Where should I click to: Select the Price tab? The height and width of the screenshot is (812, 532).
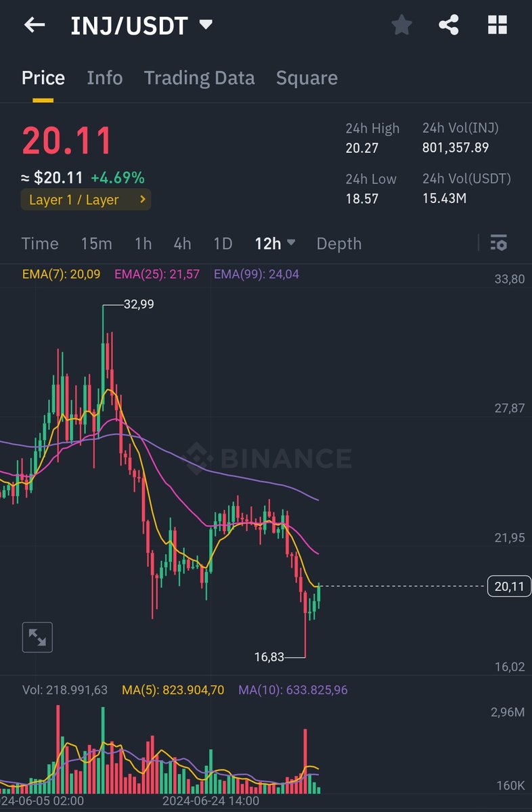(x=43, y=78)
